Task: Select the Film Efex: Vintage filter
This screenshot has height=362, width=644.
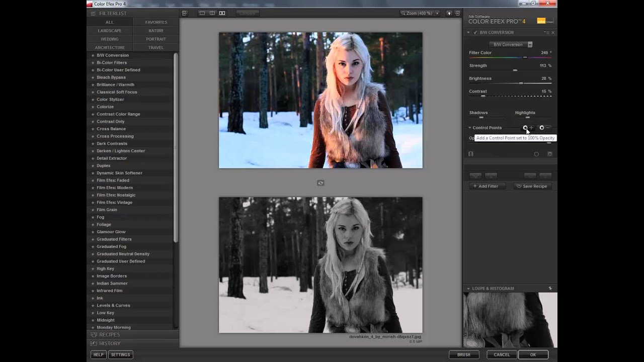Action: click(x=114, y=203)
